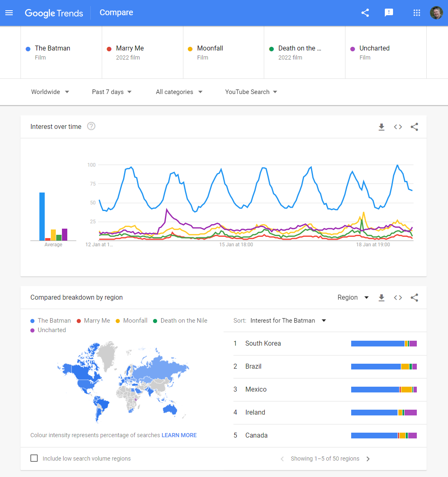Image resolution: width=448 pixels, height=477 pixels.
Task: Open the hamburger main menu
Action: pyautogui.click(x=9, y=13)
